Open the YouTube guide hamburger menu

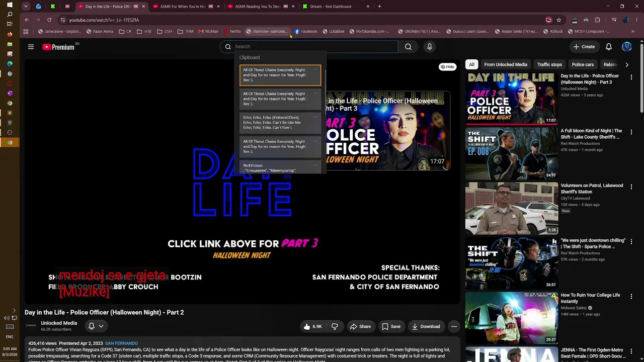(31, 47)
